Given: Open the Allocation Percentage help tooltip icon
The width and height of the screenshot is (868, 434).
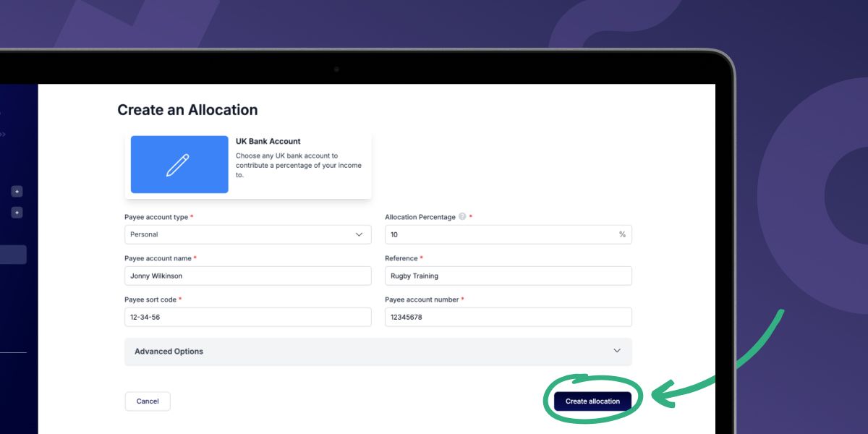Looking at the screenshot, I should point(461,216).
